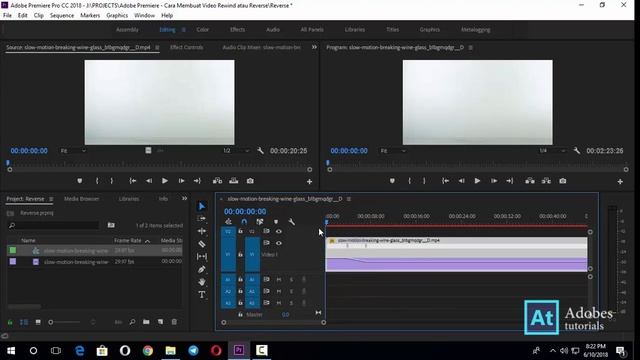
Task: Open Project Reverse panel menu
Action: click(51, 199)
